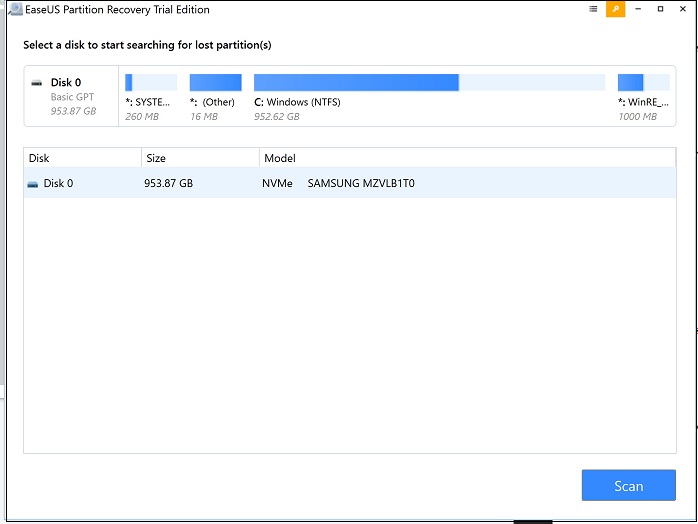698x524 pixels.
Task: Select the SYSTE... 260 MB partition bar
Action: click(x=151, y=82)
